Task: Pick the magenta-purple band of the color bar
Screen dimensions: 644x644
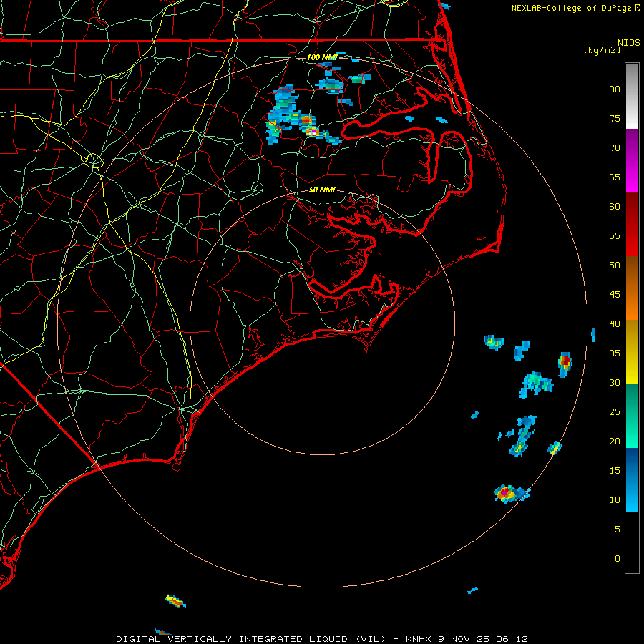Action: coord(632,160)
